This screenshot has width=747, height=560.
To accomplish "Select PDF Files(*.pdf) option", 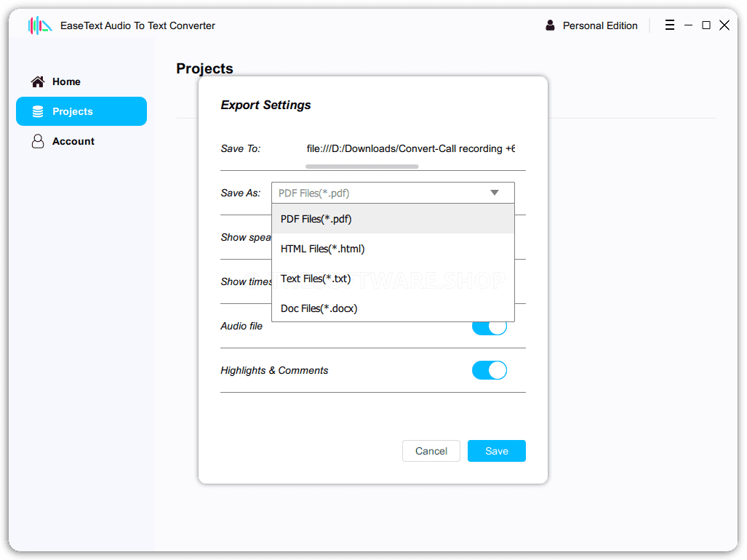I will coord(393,219).
